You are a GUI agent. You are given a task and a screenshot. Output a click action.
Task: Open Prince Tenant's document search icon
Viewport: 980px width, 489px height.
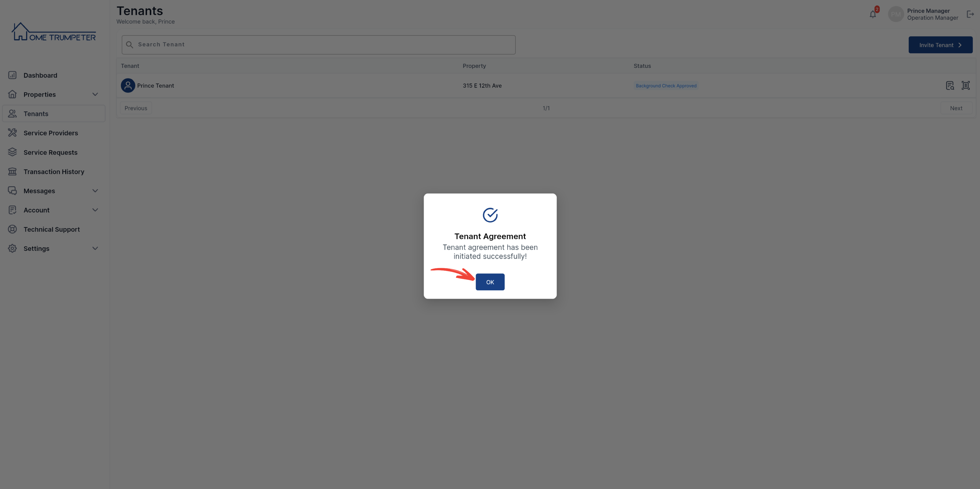(949, 85)
